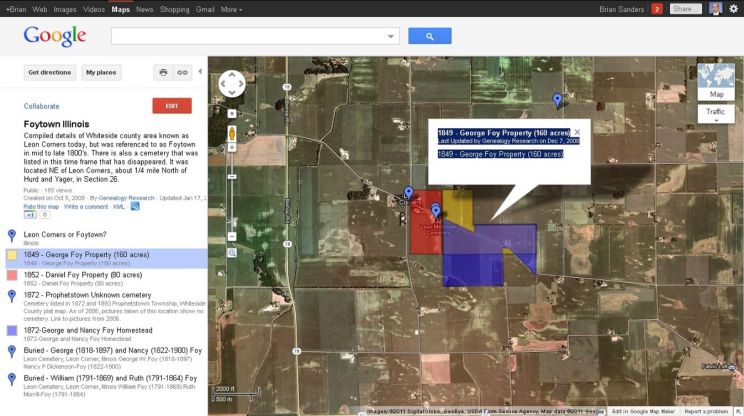
Task: Click the pin beside Prophetstown Unknown cemetery
Action: (12, 296)
